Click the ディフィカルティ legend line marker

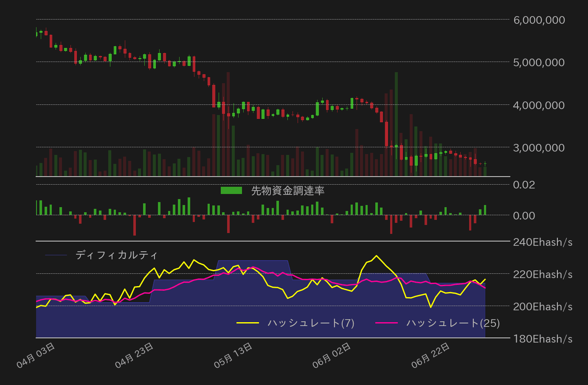click(x=56, y=255)
